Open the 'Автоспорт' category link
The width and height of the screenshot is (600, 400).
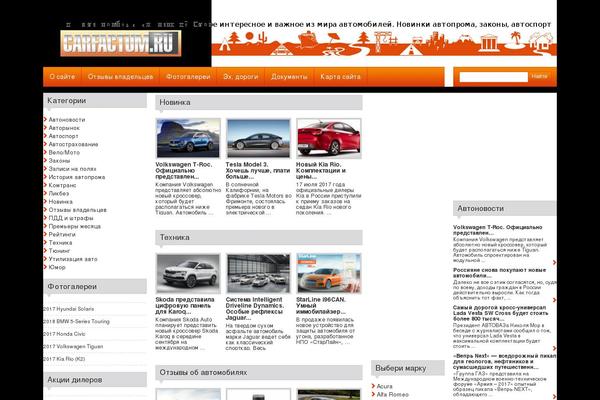[63, 136]
